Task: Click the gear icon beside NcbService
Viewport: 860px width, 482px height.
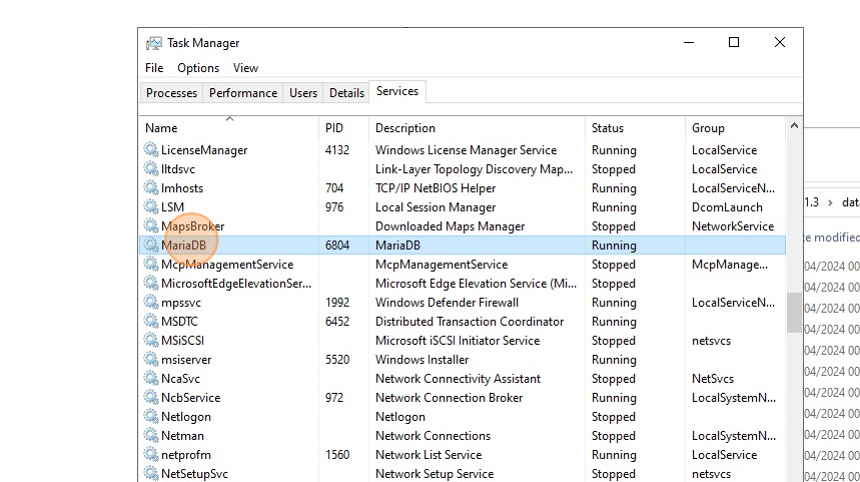Action: [x=151, y=397]
